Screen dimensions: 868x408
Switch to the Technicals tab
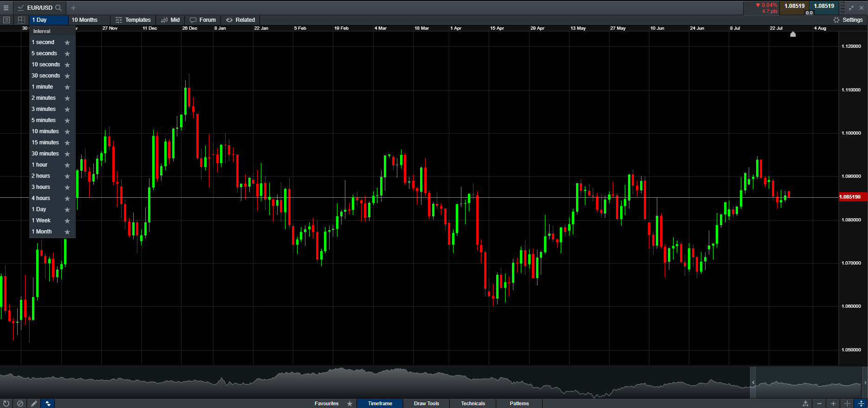473,403
